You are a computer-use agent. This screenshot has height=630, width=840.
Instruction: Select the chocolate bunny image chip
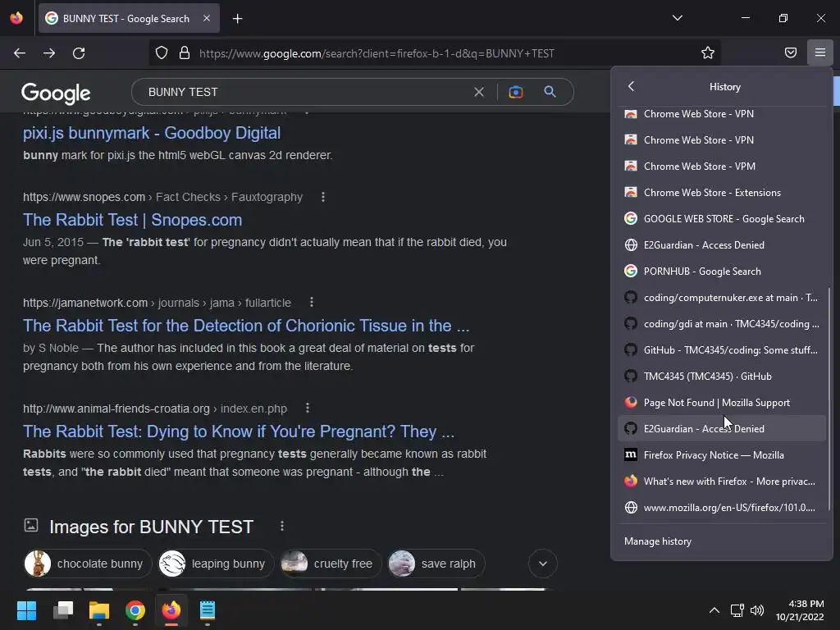click(x=88, y=564)
